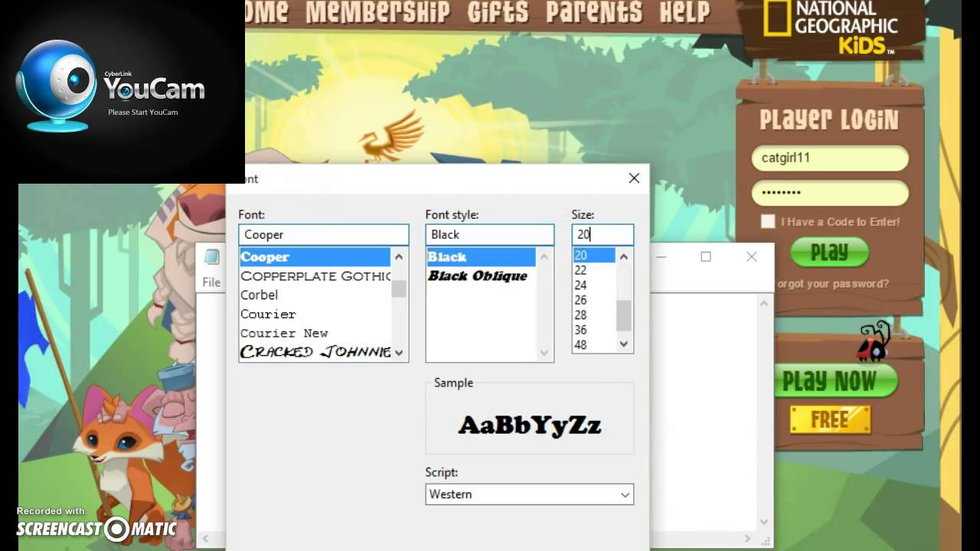Click Notepad vertical scroll down arrow
Screen dimensions: 980x551
click(763, 521)
